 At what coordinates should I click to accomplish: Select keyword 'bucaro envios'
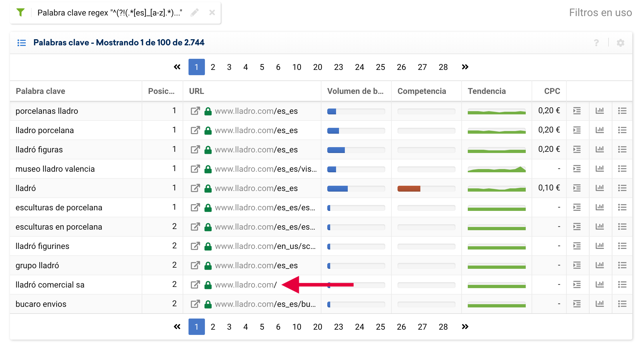pos(41,304)
